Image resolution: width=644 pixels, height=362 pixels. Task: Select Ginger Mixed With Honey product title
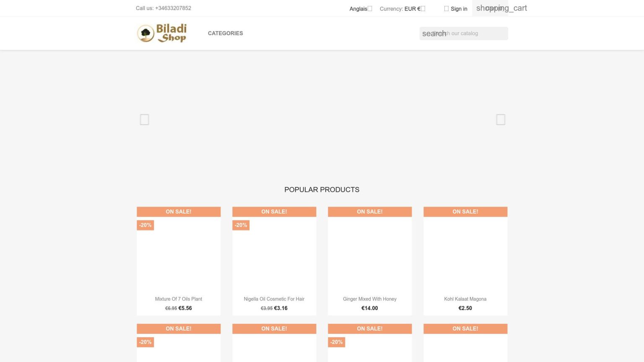(x=369, y=299)
